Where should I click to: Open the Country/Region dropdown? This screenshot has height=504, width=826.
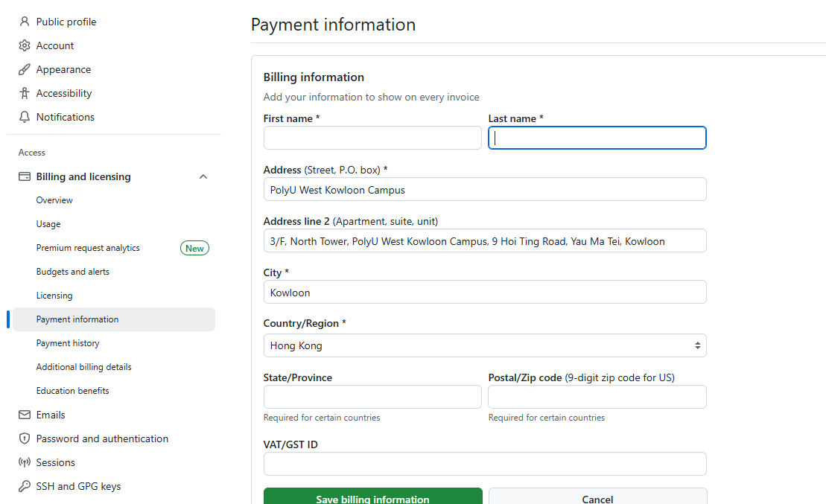tap(484, 345)
